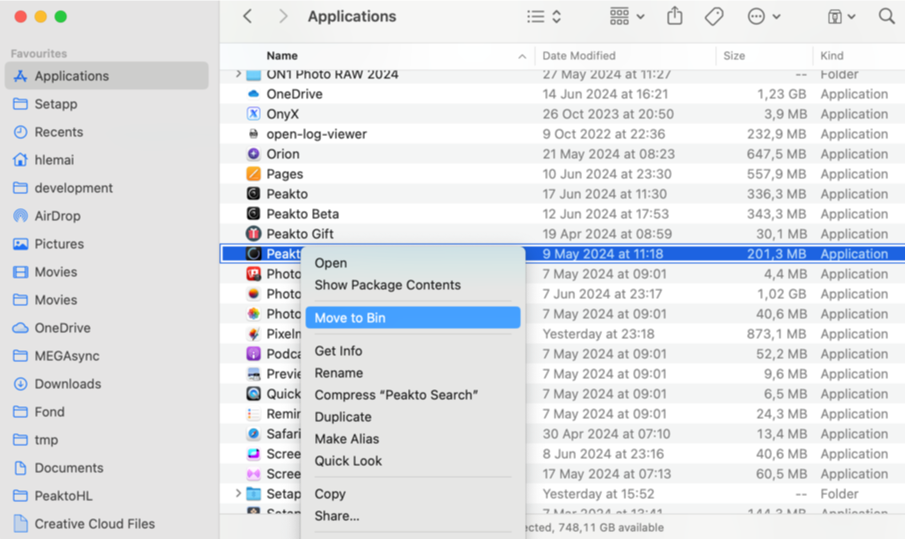Select the open-log-viewer app icon
Screen dimensions: 905x539
point(253,134)
